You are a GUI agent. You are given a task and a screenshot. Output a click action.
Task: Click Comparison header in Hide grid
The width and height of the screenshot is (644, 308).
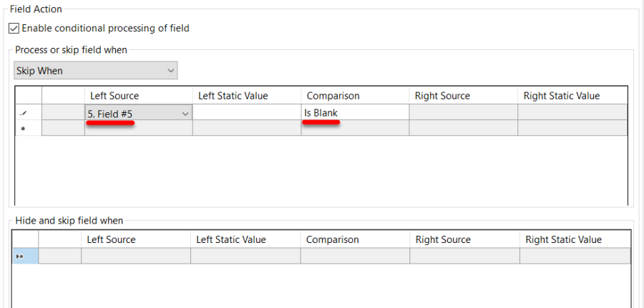pyautogui.click(x=332, y=239)
